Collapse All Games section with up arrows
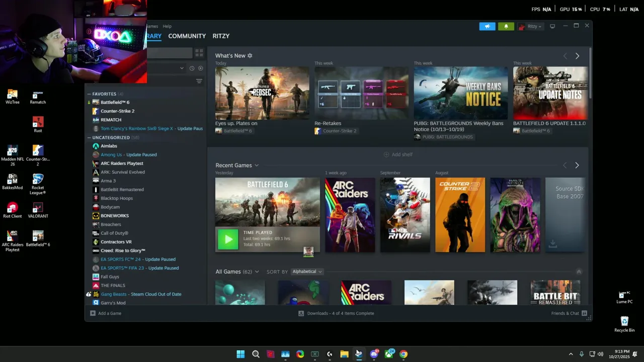Viewport: 644px width, 362px height. [x=579, y=271]
